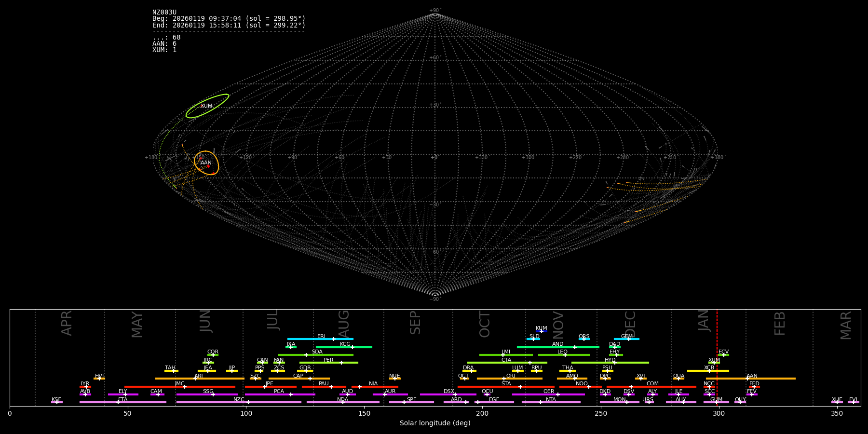Click the SSG shower label
Viewport: 868px width, 434px height.
click(x=208, y=392)
